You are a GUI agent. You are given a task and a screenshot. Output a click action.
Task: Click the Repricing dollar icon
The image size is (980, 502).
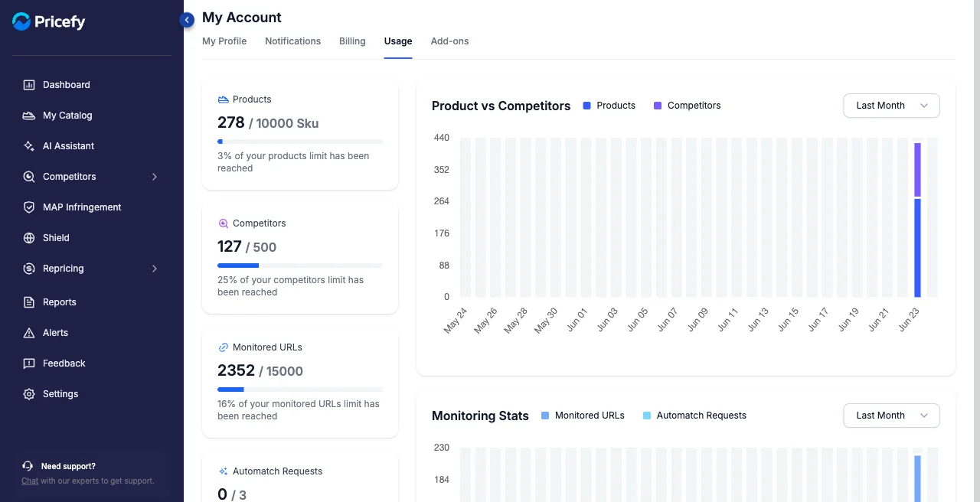tap(29, 269)
